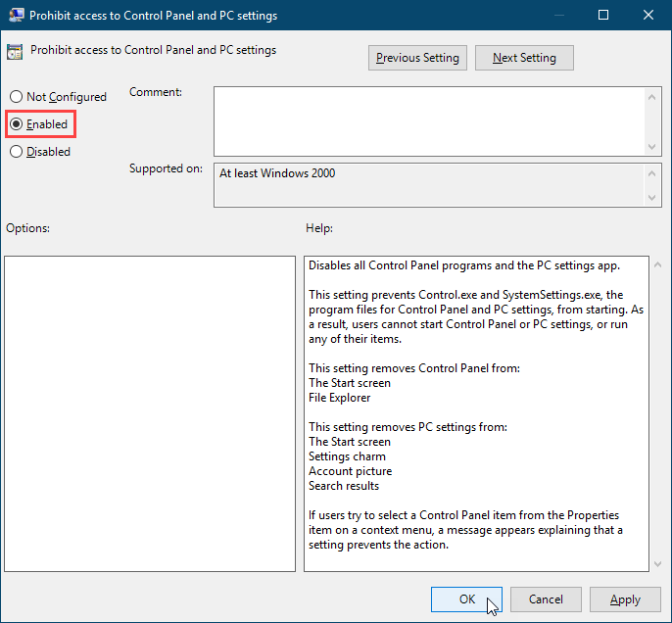This screenshot has height=623, width=672.
Task: Click the policy setting icon beside heading
Action: click(15, 51)
